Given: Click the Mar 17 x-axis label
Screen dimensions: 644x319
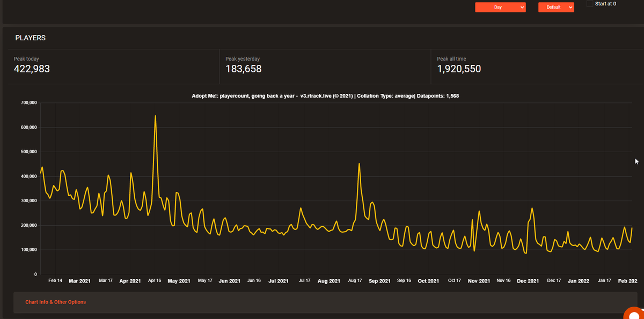Looking at the screenshot, I should (x=106, y=280).
